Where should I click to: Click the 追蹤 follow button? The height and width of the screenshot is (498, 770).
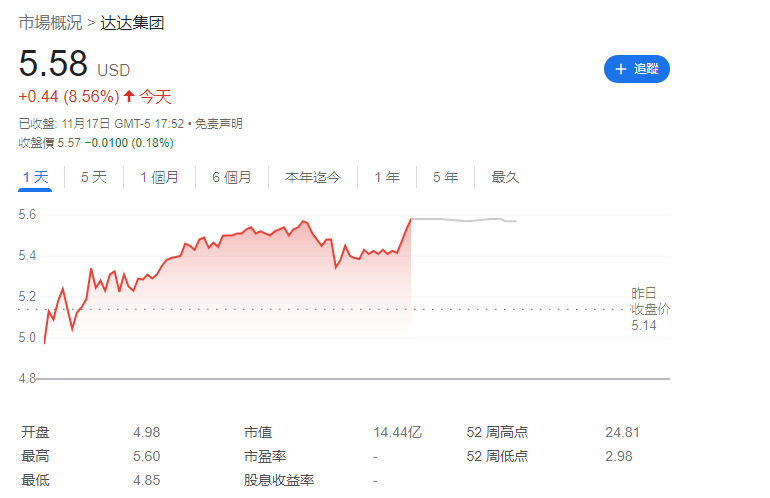click(x=636, y=69)
